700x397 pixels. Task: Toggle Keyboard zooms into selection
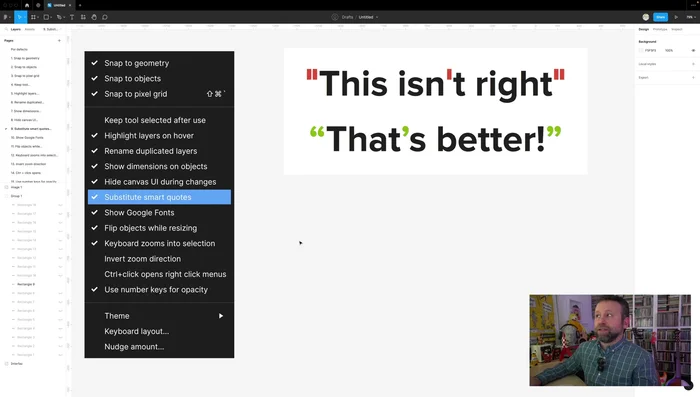159,243
